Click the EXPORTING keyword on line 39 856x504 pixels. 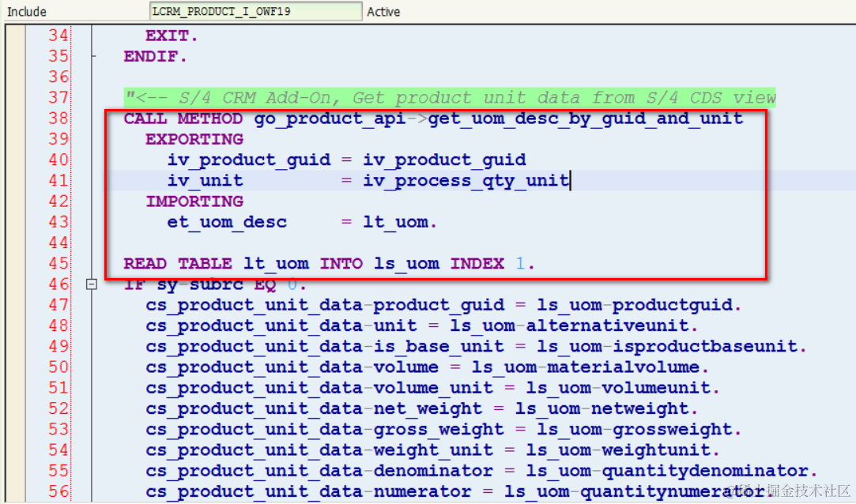point(194,139)
